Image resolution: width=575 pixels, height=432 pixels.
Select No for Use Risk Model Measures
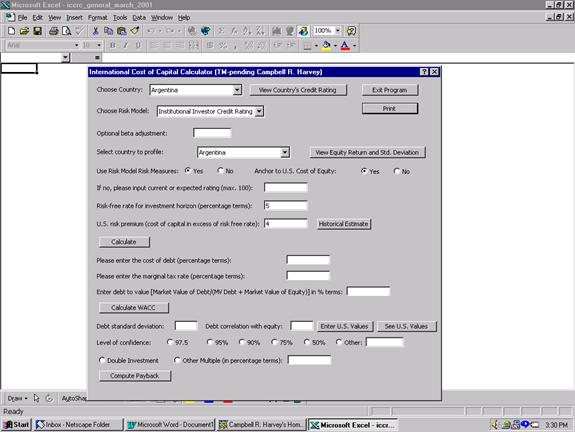coord(220,171)
